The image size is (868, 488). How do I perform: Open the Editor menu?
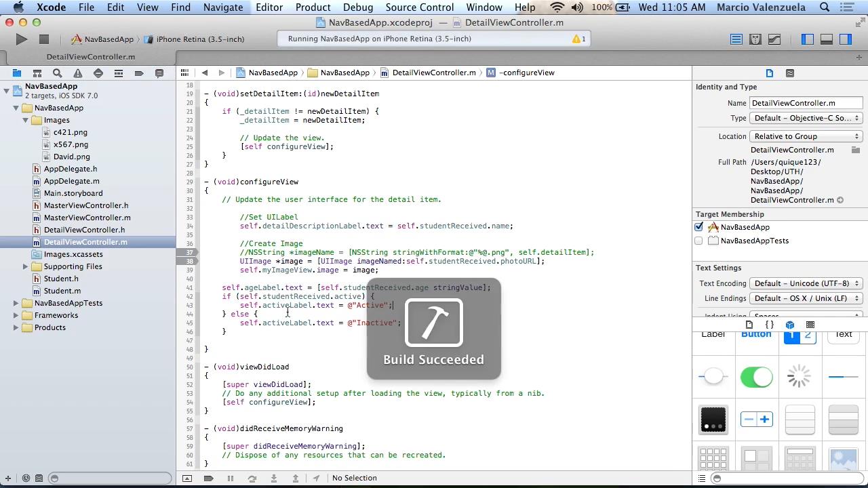(x=269, y=7)
